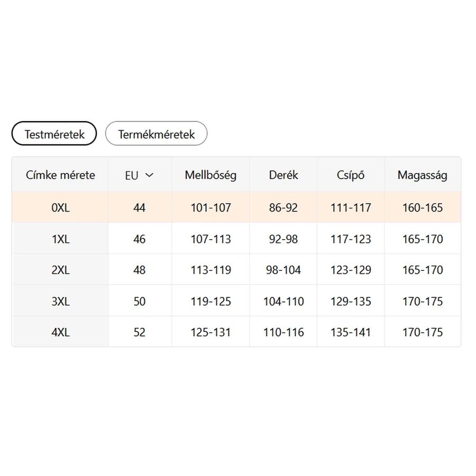Click the Csípő column header
This screenshot has height=476, width=476.
click(351, 175)
